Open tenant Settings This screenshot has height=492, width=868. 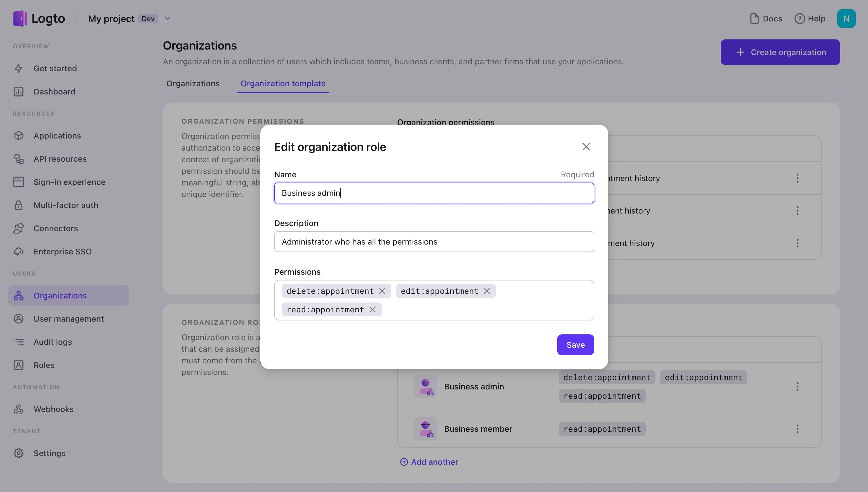coord(49,453)
